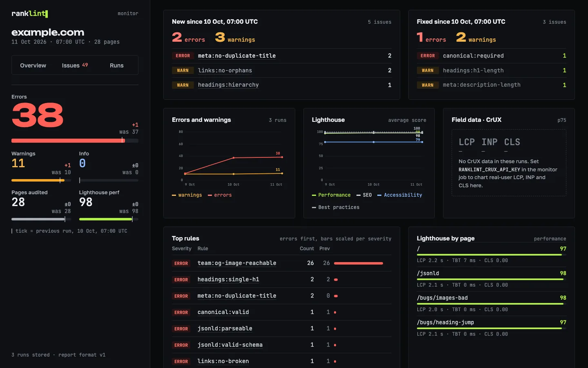Open the jsonld:parseable rule

(225, 328)
